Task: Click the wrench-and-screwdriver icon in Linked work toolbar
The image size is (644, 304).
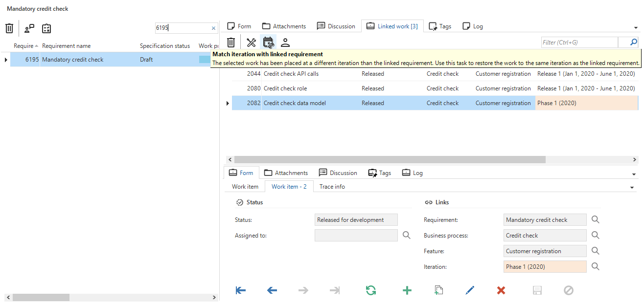Action: [251, 43]
